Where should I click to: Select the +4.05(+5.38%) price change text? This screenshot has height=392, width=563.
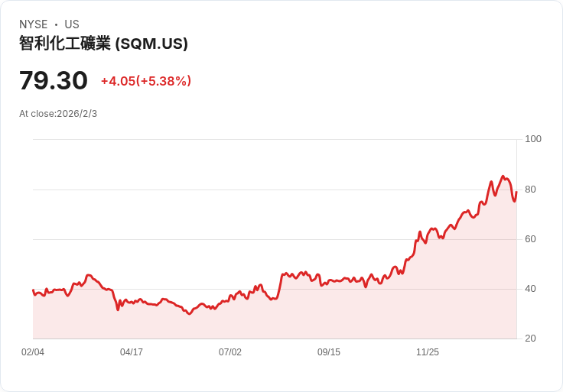[146, 81]
